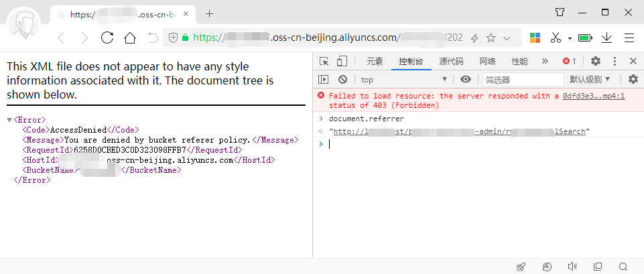Close the DevTools panel

[633, 62]
